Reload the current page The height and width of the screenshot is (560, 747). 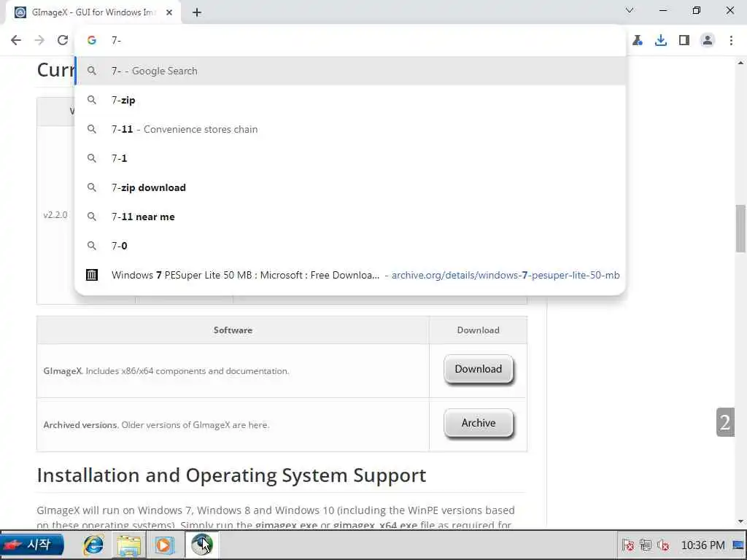[x=63, y=40]
